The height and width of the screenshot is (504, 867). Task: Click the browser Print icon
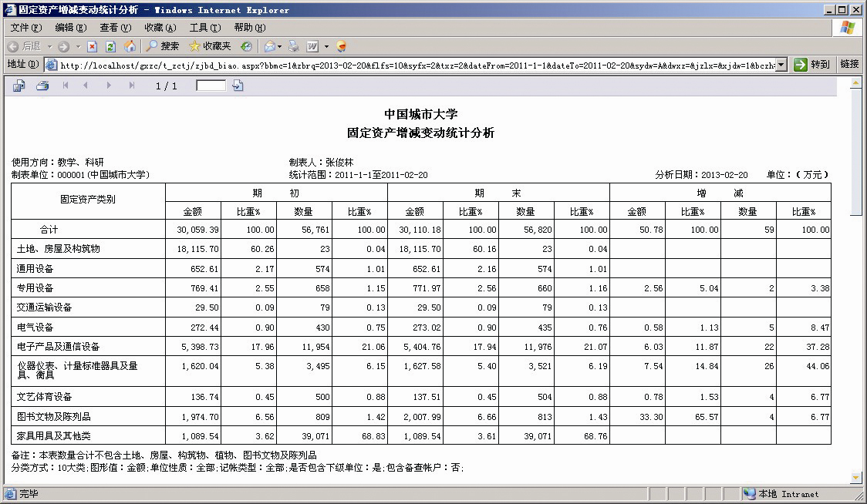pos(294,46)
